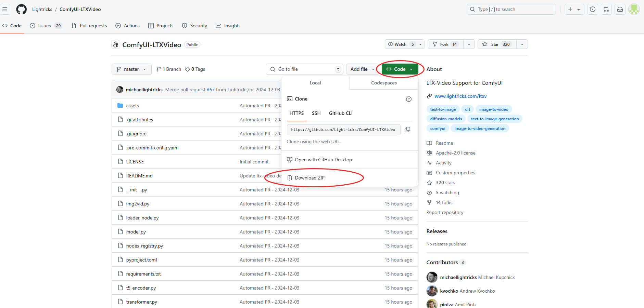Click the Go to file search box
This screenshot has width=644, height=308.
click(304, 69)
